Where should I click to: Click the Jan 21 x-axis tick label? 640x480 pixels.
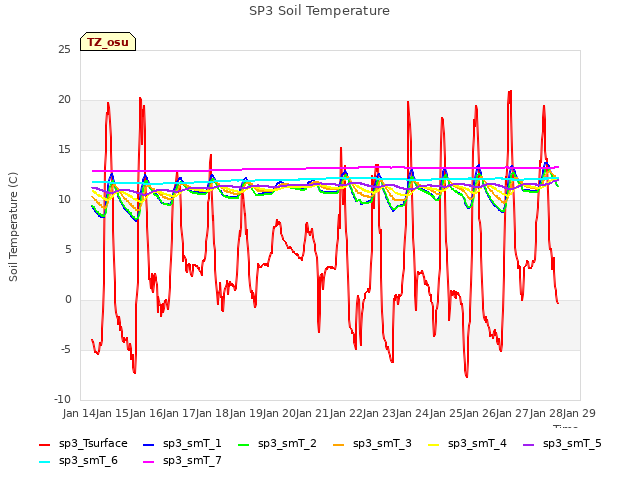[x=313, y=413]
